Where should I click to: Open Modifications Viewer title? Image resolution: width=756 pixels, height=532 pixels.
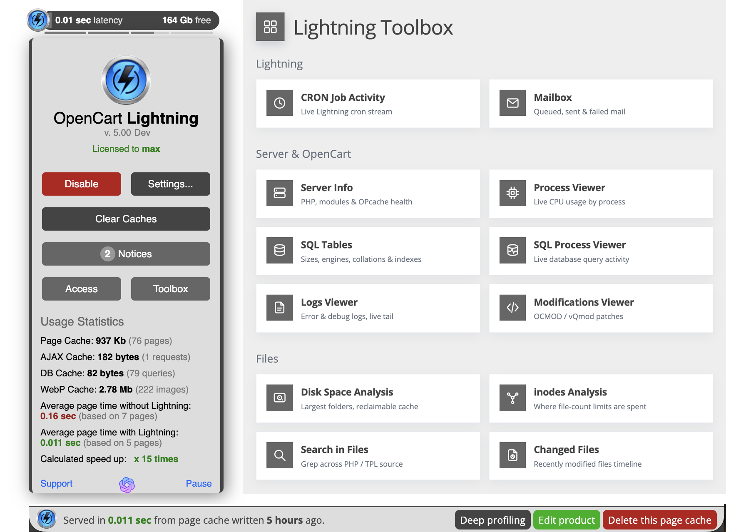pos(584,302)
